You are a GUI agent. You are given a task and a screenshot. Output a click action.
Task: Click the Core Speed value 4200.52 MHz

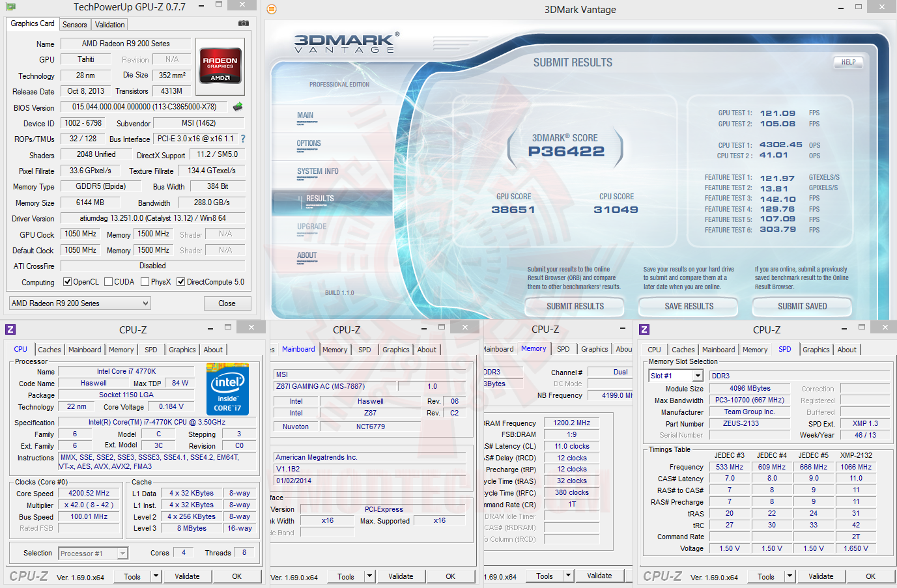tap(89, 494)
